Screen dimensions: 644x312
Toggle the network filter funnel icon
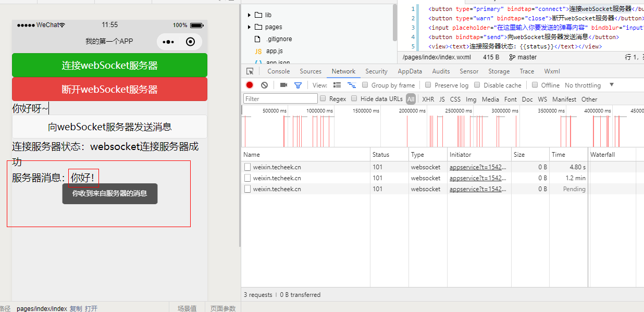tap(298, 85)
